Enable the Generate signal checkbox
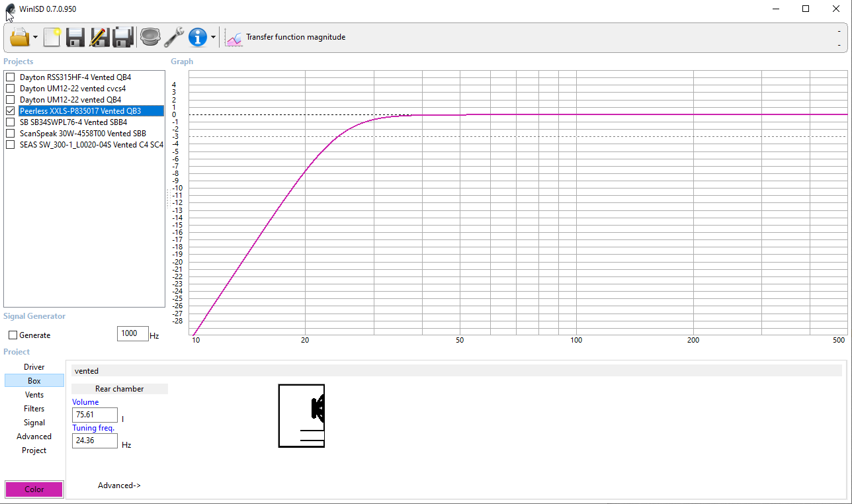 click(13, 335)
